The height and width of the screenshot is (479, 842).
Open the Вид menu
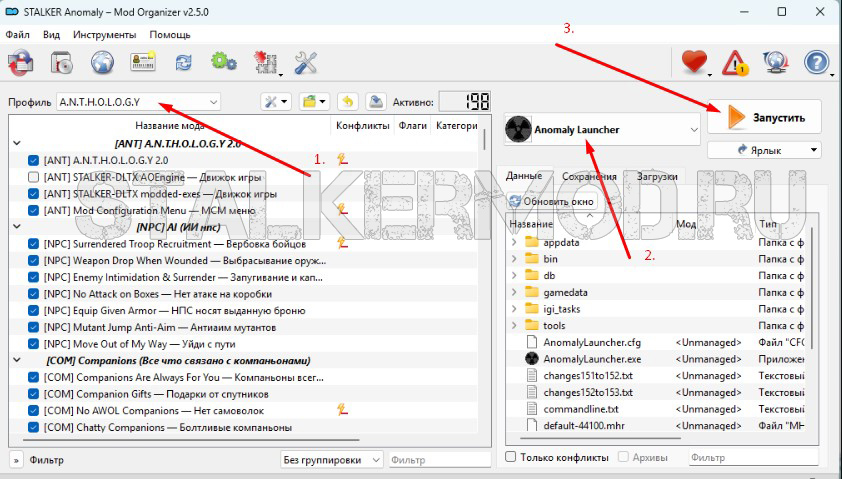tap(52, 34)
